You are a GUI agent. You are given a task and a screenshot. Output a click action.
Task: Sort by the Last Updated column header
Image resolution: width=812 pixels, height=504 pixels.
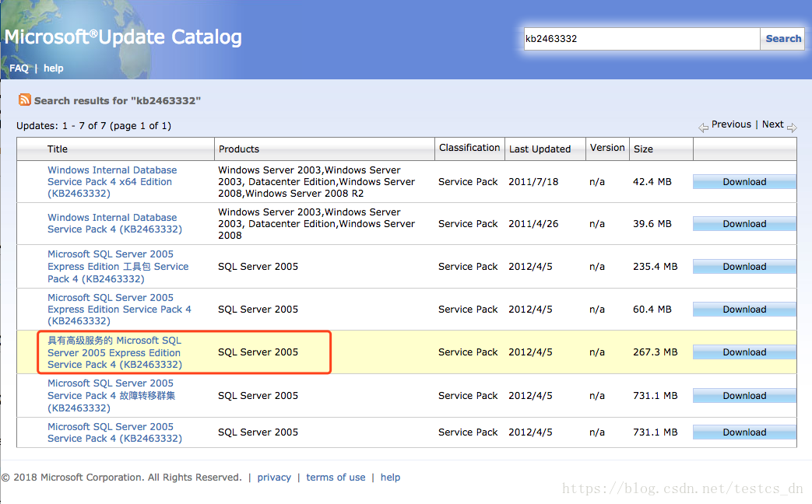point(540,149)
